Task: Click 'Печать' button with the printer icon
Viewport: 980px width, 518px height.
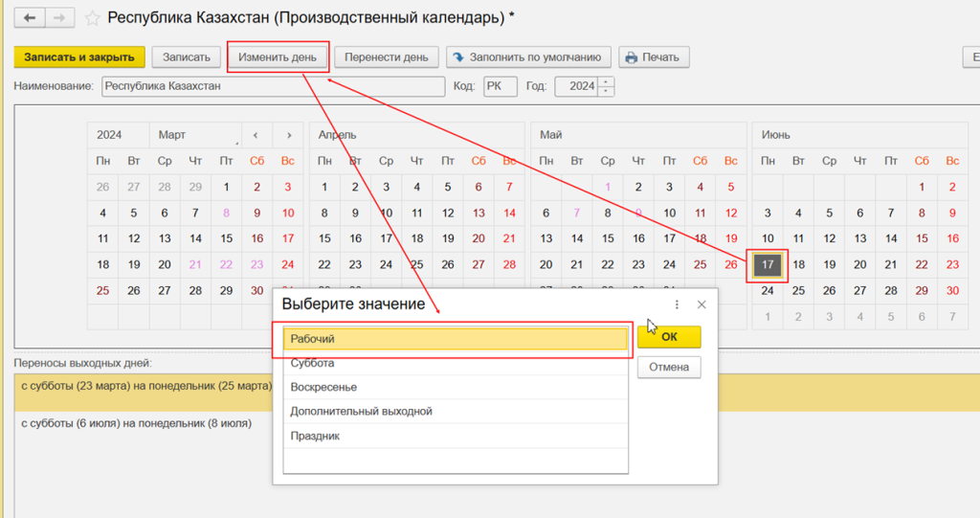Action: click(x=654, y=57)
